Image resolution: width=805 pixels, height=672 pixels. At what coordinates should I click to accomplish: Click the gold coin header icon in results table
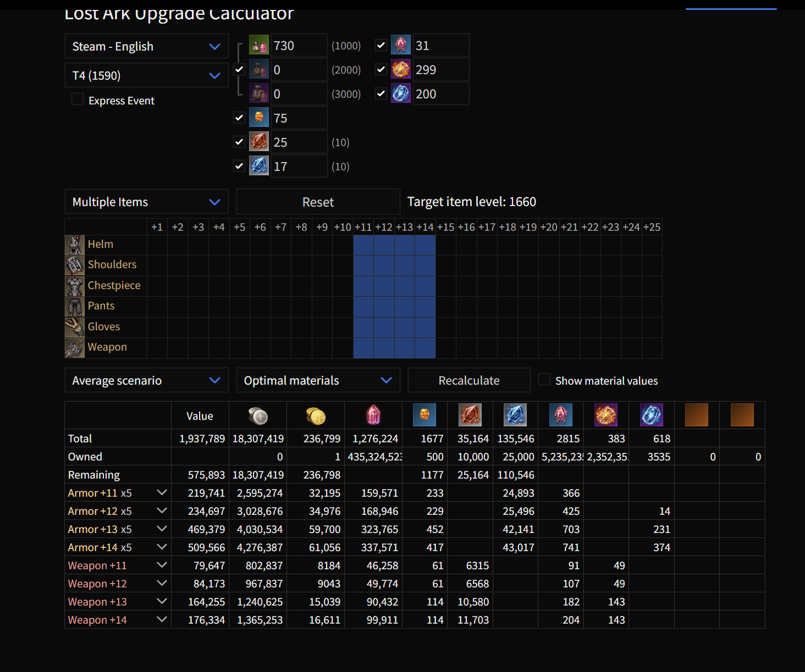316,416
